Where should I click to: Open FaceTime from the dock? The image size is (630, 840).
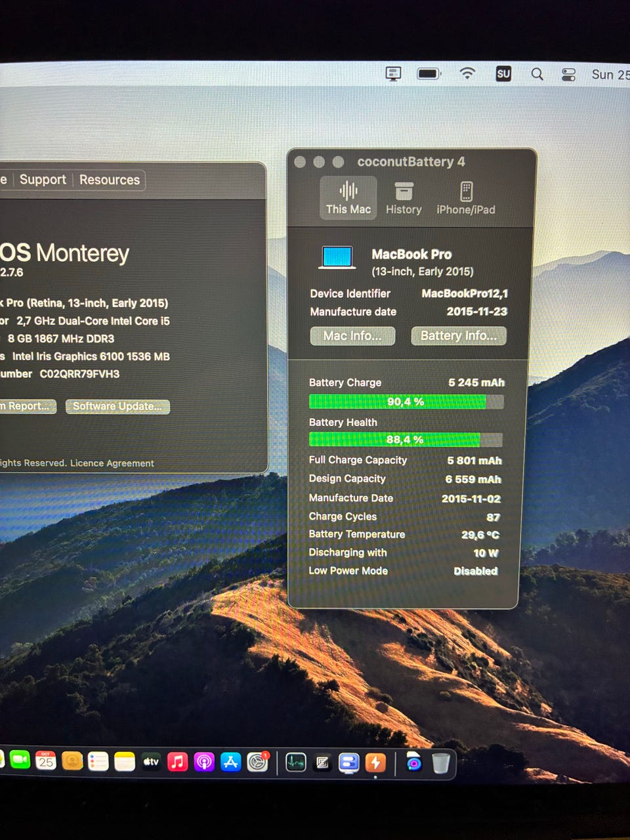(x=20, y=760)
